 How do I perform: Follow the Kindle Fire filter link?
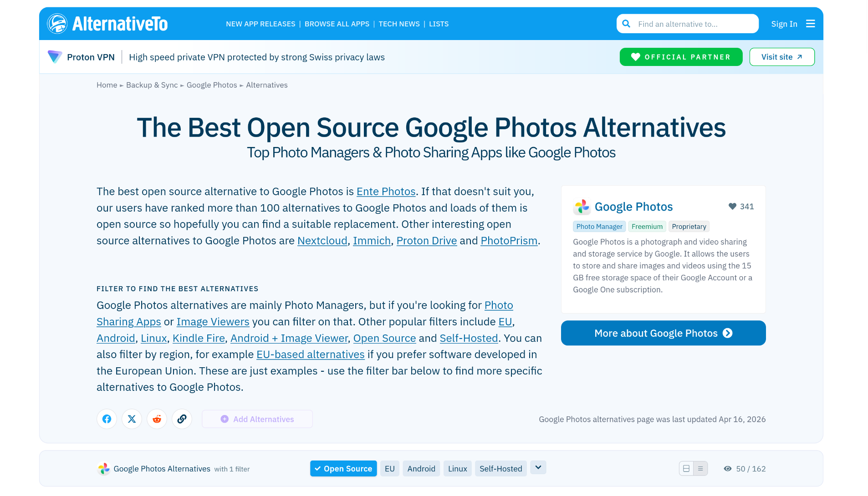pos(199,339)
